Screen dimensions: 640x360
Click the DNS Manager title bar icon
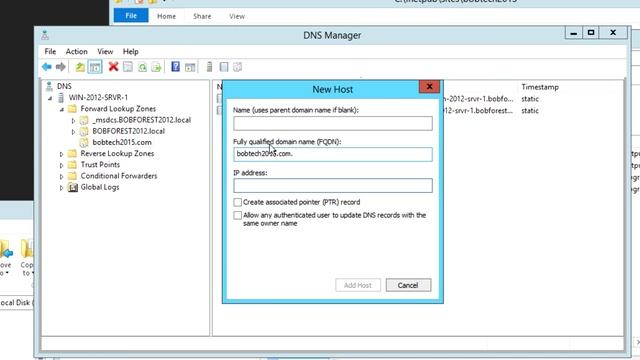(44, 35)
